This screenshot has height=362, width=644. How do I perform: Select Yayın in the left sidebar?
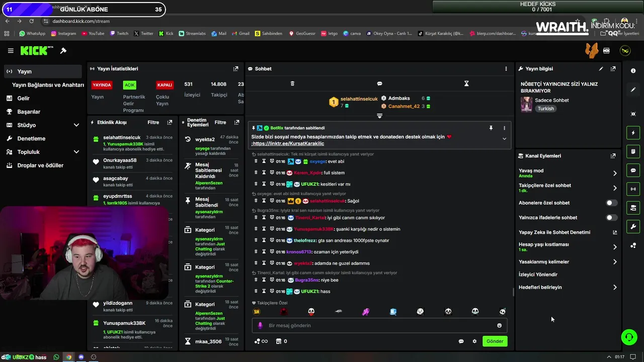pos(42,71)
